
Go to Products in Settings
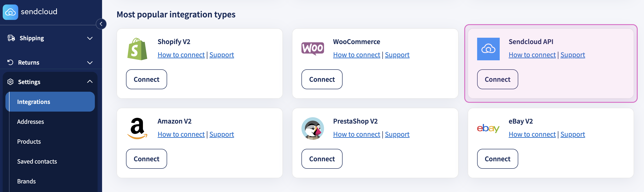(29, 141)
